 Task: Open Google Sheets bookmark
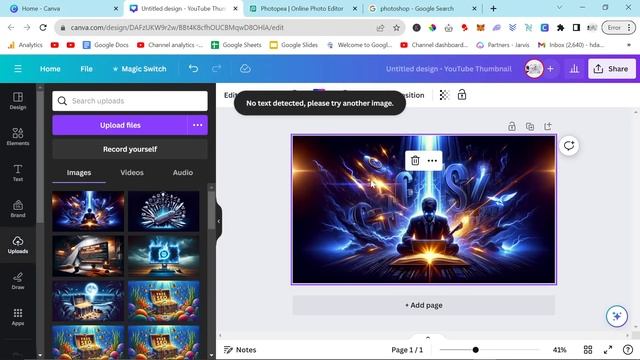(236, 45)
